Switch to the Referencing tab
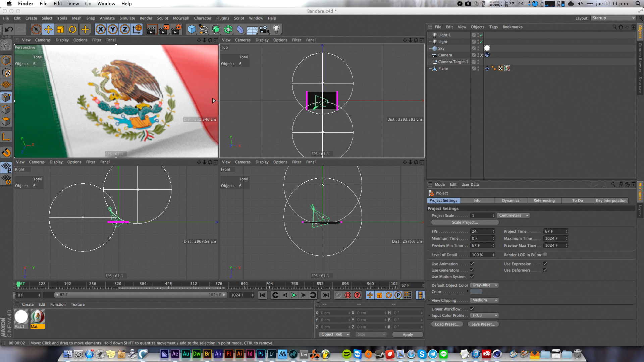 [544, 201]
